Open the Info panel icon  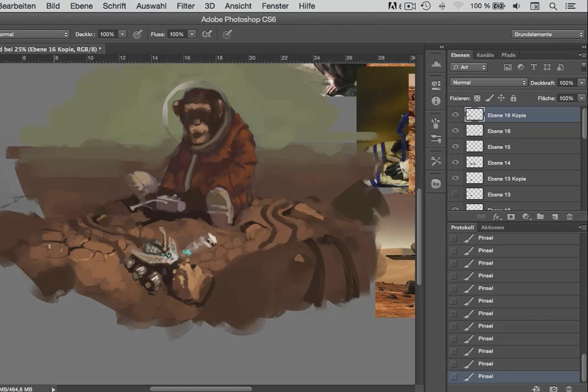(x=436, y=101)
